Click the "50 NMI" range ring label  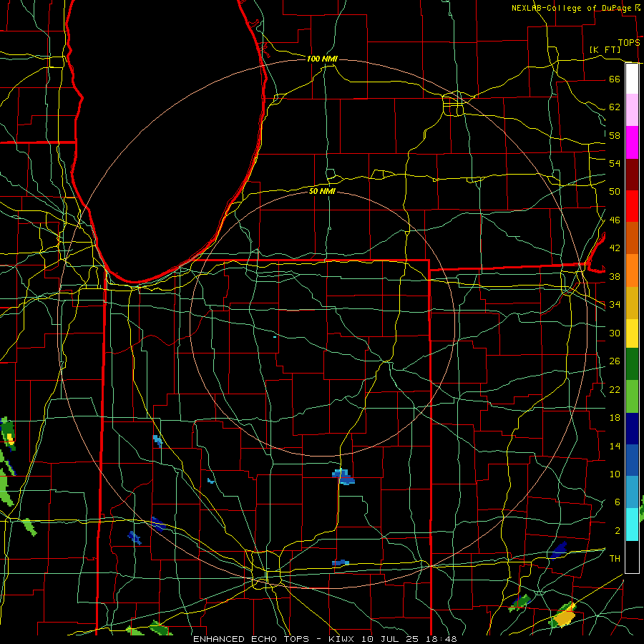323,191
